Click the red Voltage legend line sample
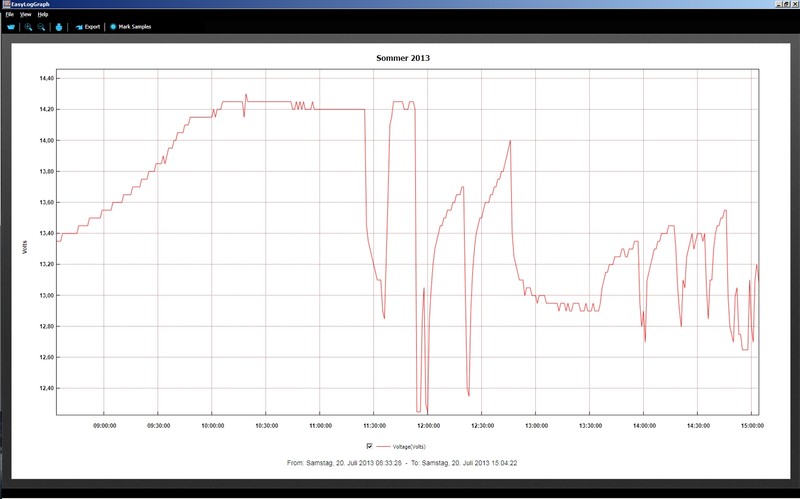This screenshot has height=499, width=800. click(x=383, y=445)
